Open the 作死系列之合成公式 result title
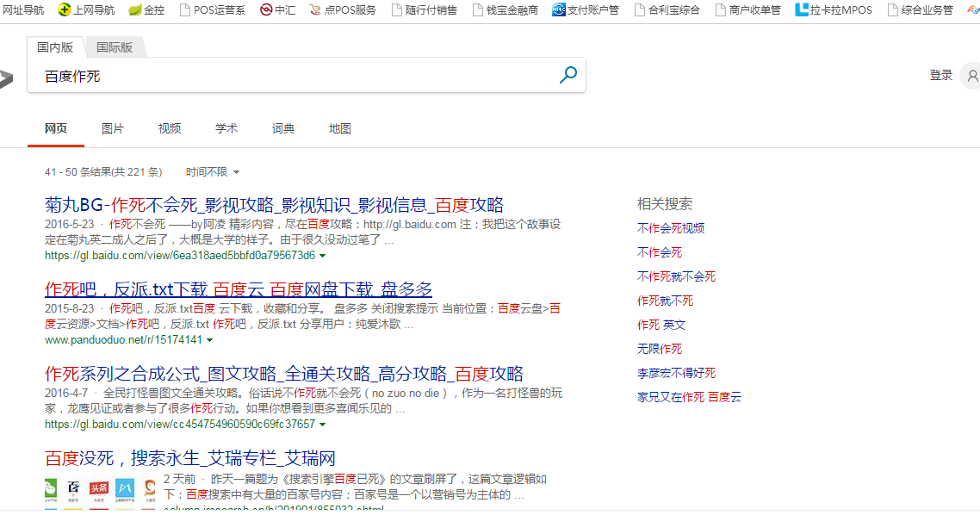The height and width of the screenshot is (515, 980). pos(283,374)
